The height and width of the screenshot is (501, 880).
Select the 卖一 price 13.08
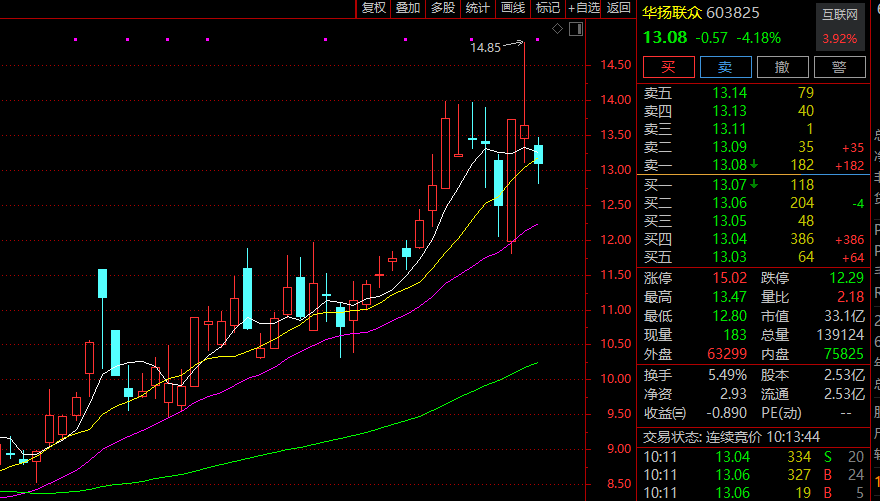(729, 164)
